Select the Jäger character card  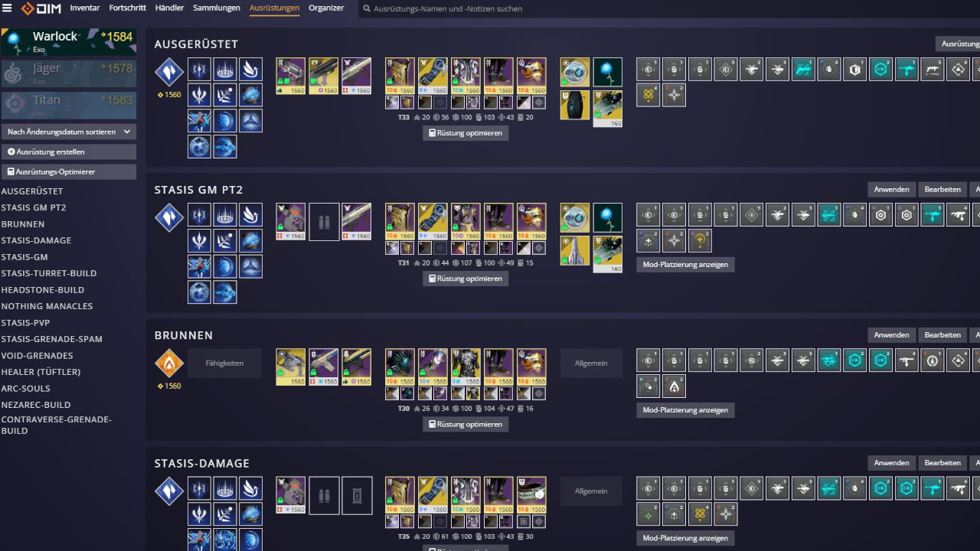click(69, 73)
